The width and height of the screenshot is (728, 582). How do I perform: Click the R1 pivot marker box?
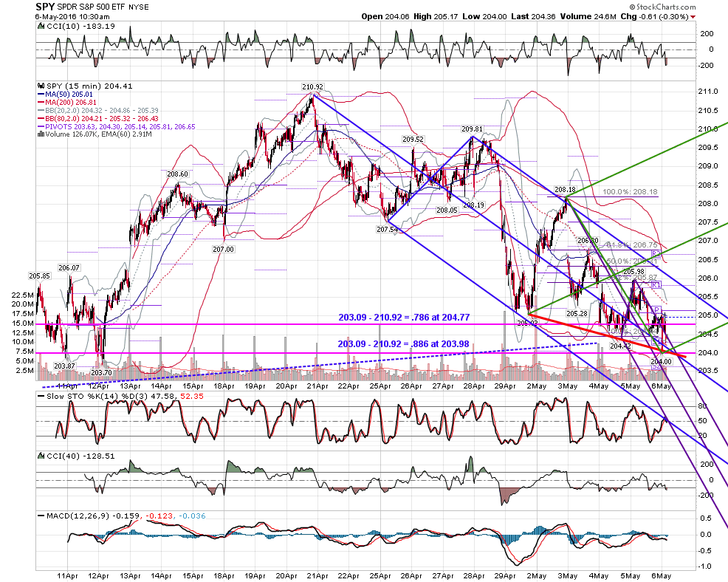point(655,285)
